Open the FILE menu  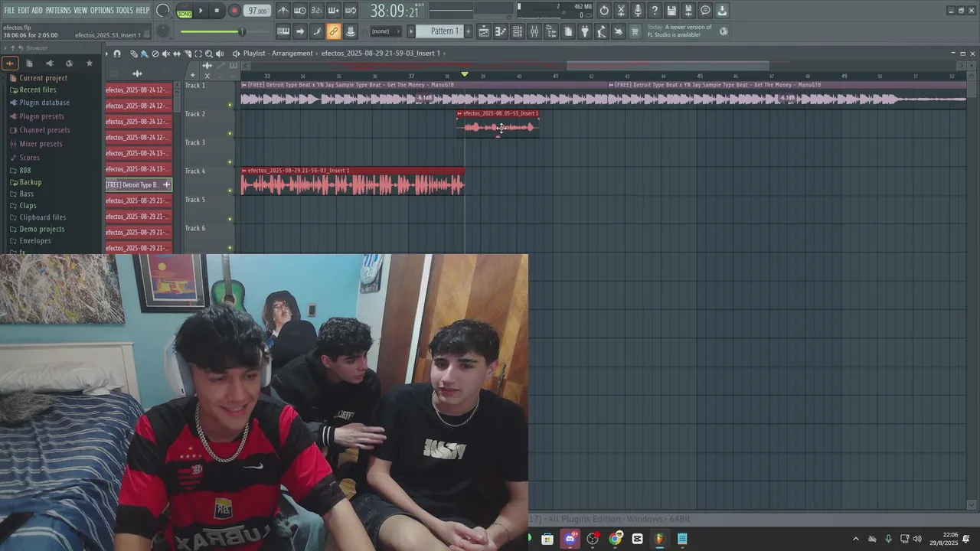tap(9, 10)
